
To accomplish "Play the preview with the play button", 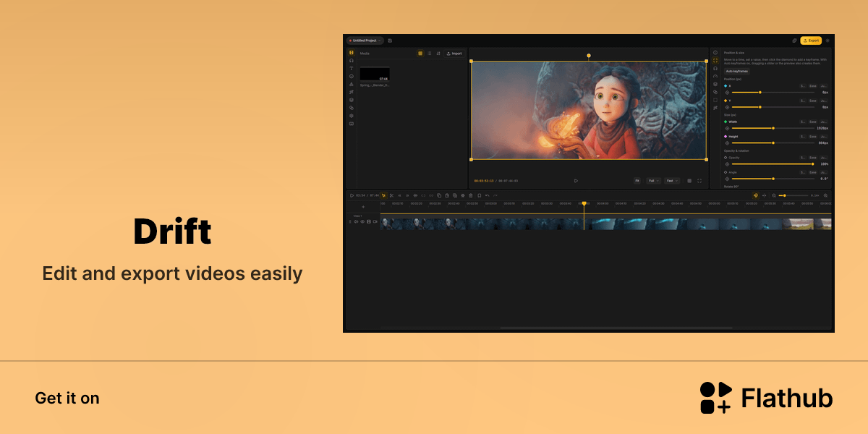I will coord(576,181).
